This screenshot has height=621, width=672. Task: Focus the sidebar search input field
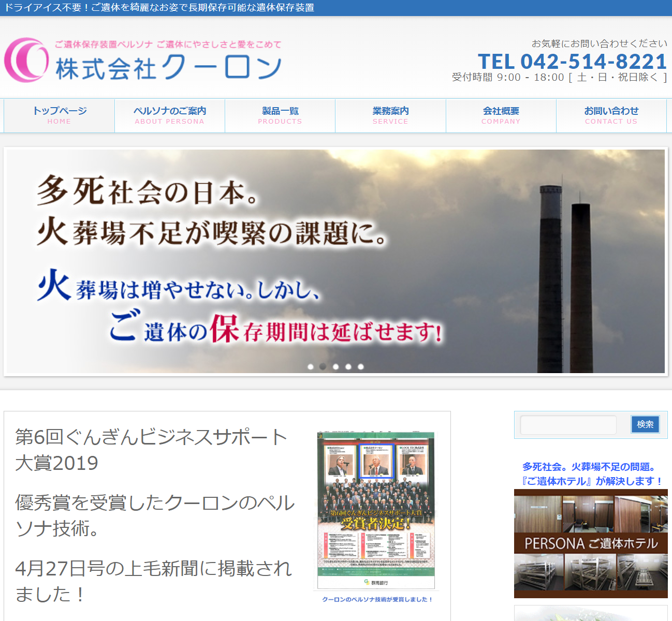[x=568, y=425]
